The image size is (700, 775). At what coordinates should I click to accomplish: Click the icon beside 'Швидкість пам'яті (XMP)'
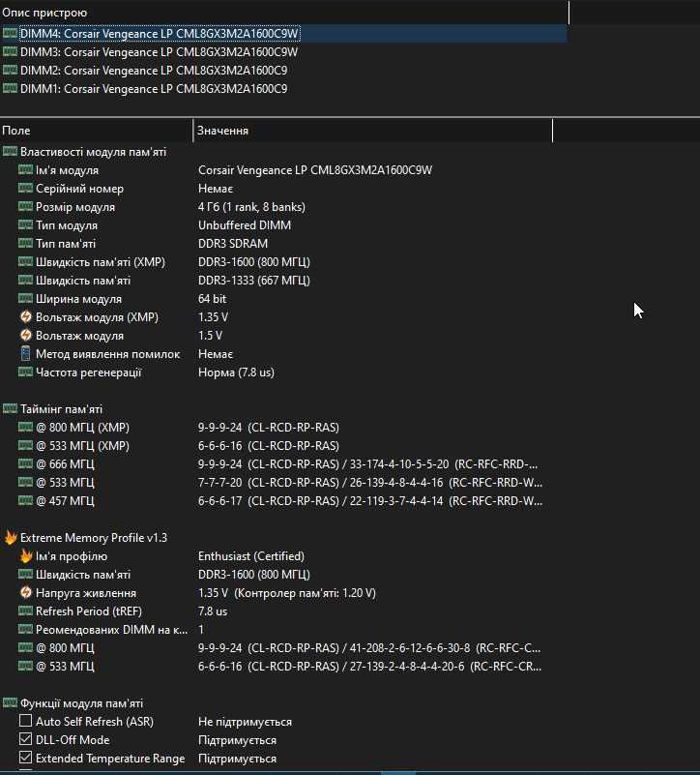tap(26, 261)
